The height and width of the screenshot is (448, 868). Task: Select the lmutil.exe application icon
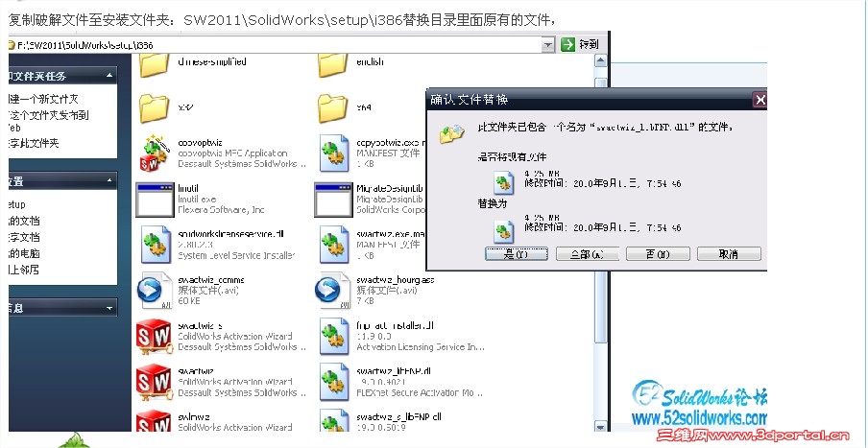click(x=155, y=200)
